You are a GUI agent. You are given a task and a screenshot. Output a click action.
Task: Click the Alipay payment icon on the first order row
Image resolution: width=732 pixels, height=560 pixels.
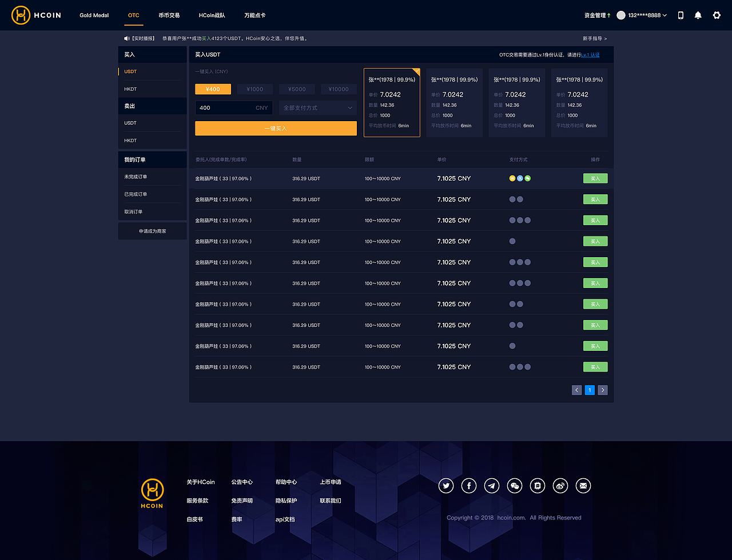[519, 178]
